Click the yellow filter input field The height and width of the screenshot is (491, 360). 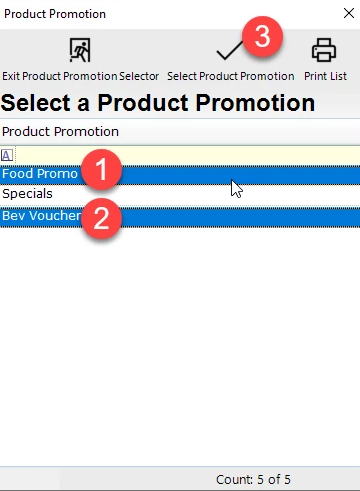(188, 155)
